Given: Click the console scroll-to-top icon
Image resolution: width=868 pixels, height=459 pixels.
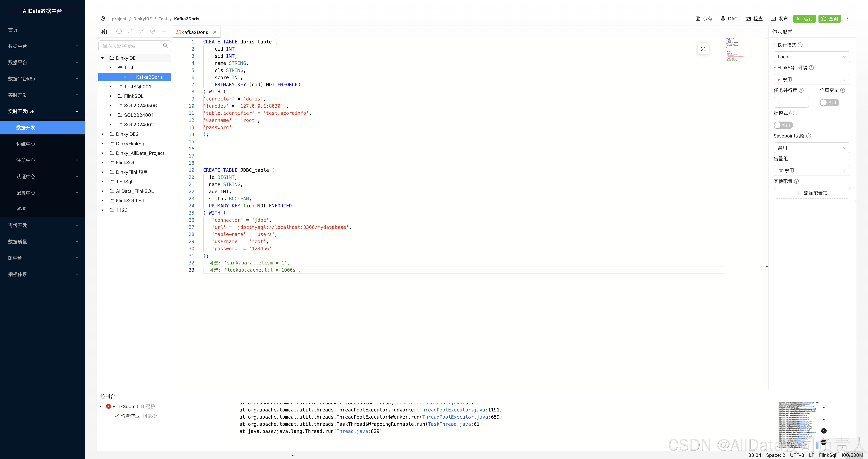Looking at the screenshot, I should click(824, 408).
